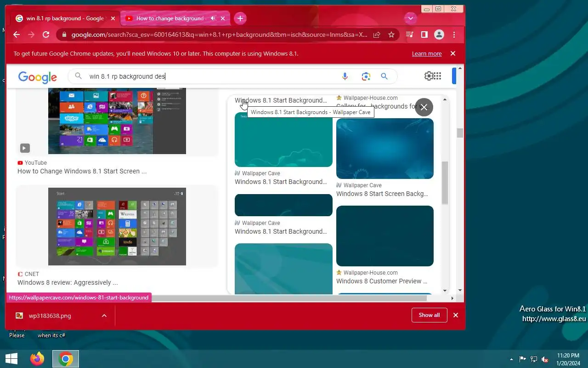Image resolution: width=588 pixels, height=368 pixels.
Task: Close the 'How to change background' tab
Action: tap(223, 18)
